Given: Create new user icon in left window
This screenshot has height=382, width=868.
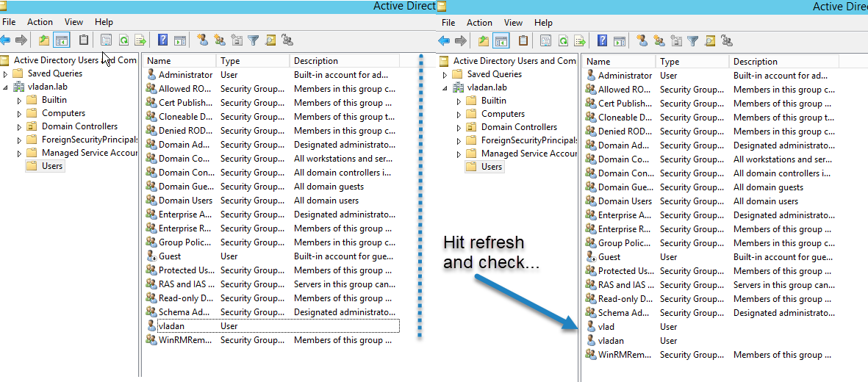Looking at the screenshot, I should [203, 40].
